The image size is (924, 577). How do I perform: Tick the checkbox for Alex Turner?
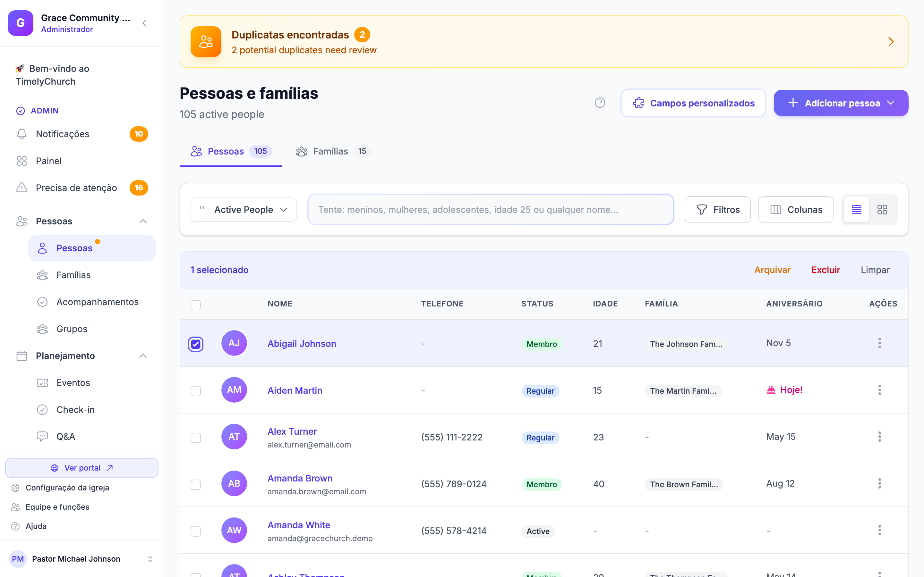pyautogui.click(x=195, y=437)
